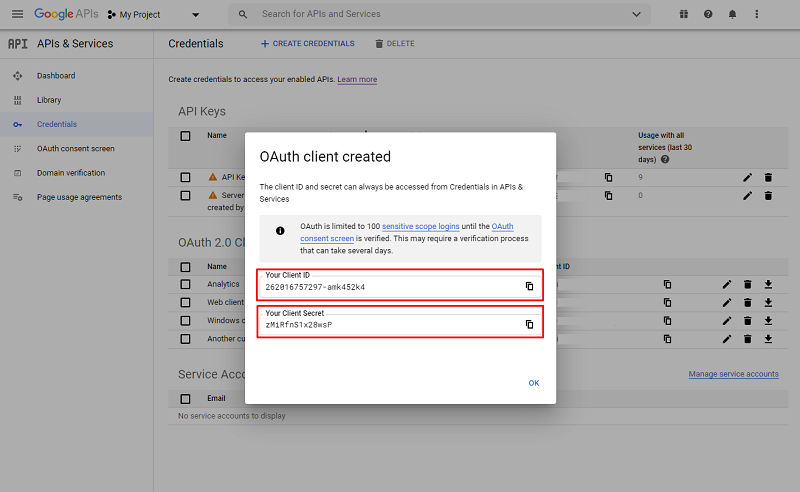Open the three-dot more options menu
Viewport: 800px width, 492px height.
757,14
